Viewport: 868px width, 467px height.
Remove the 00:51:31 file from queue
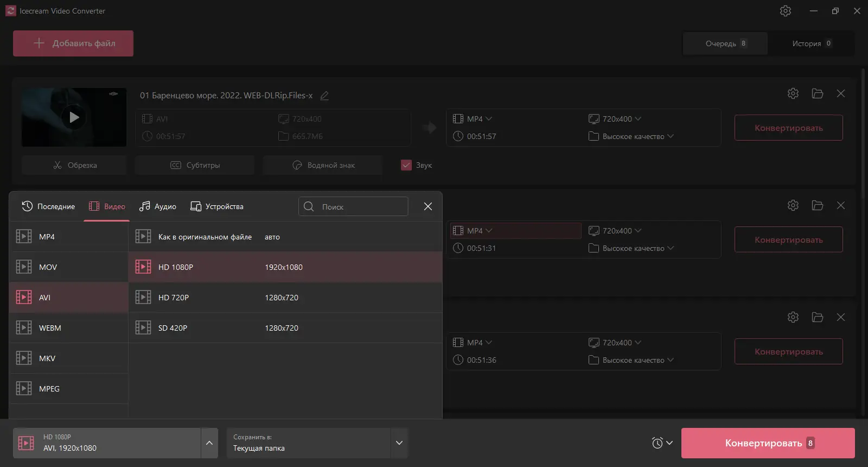click(x=841, y=205)
